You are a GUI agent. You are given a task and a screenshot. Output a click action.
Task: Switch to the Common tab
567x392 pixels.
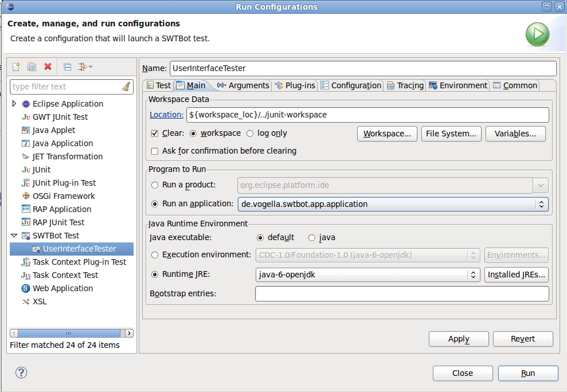(515, 85)
